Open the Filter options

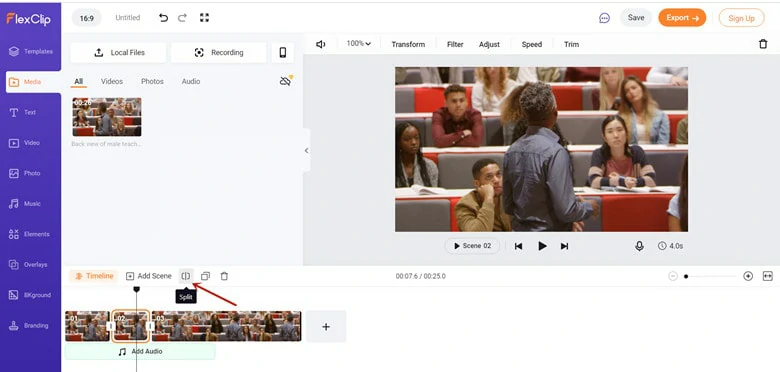[455, 44]
